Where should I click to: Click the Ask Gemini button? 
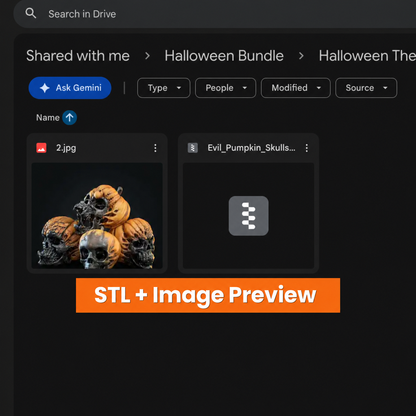pyautogui.click(x=70, y=88)
